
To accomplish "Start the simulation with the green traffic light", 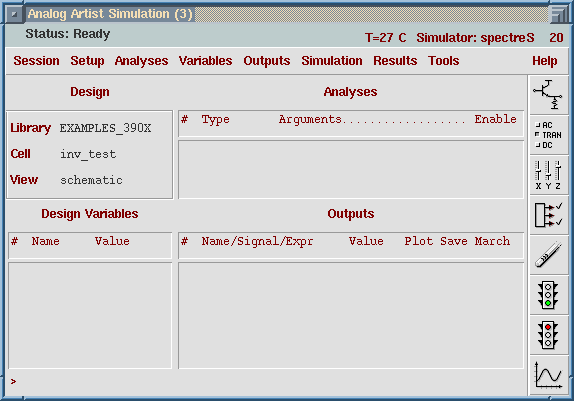I will (x=548, y=295).
